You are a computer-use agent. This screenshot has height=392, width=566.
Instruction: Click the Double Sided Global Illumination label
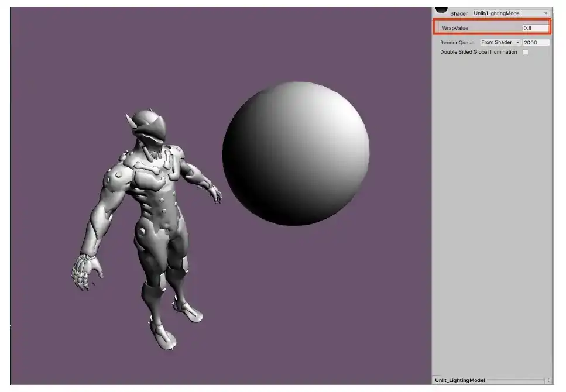478,52
